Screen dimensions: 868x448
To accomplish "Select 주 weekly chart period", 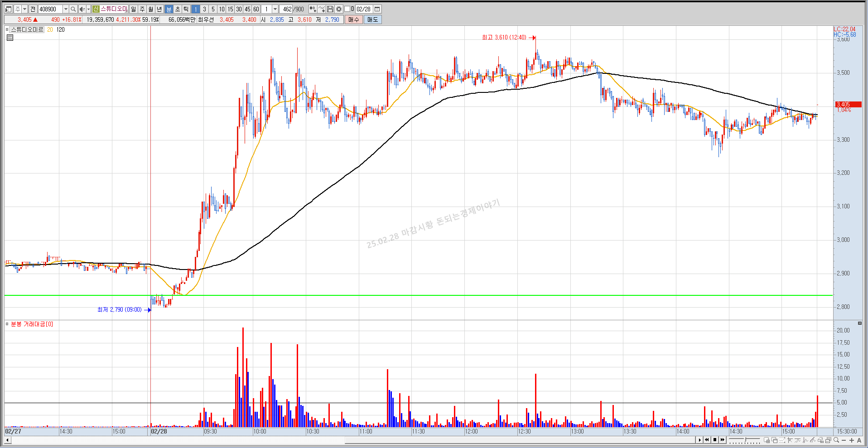I will click(x=142, y=9).
